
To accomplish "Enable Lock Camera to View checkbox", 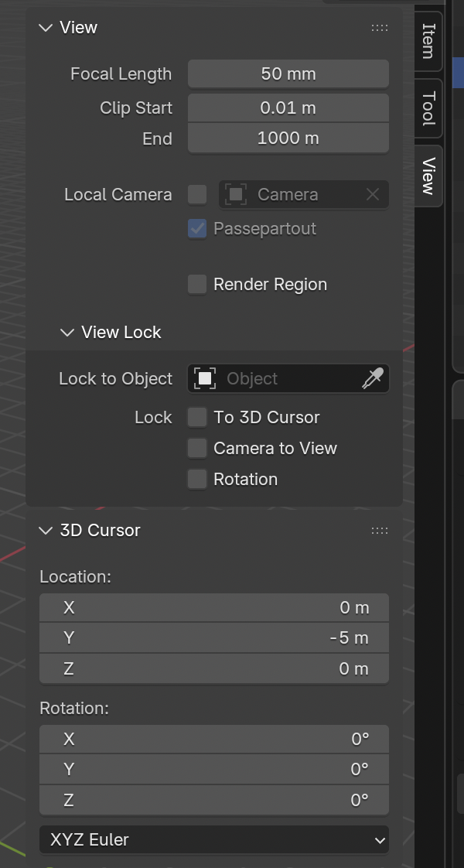I will (x=198, y=449).
